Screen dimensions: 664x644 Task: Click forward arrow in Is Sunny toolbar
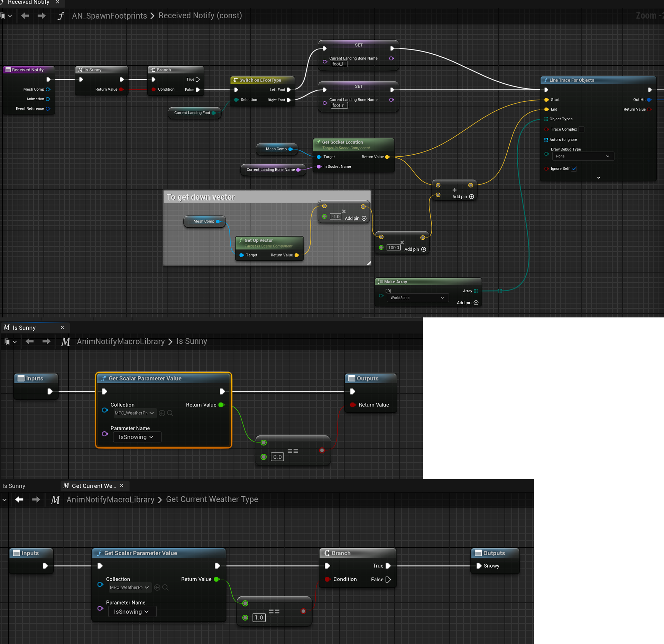coord(46,342)
